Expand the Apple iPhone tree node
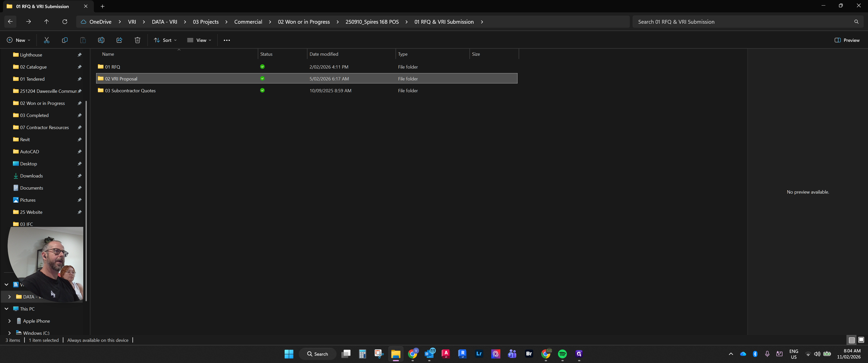The image size is (868, 363). (x=9, y=321)
